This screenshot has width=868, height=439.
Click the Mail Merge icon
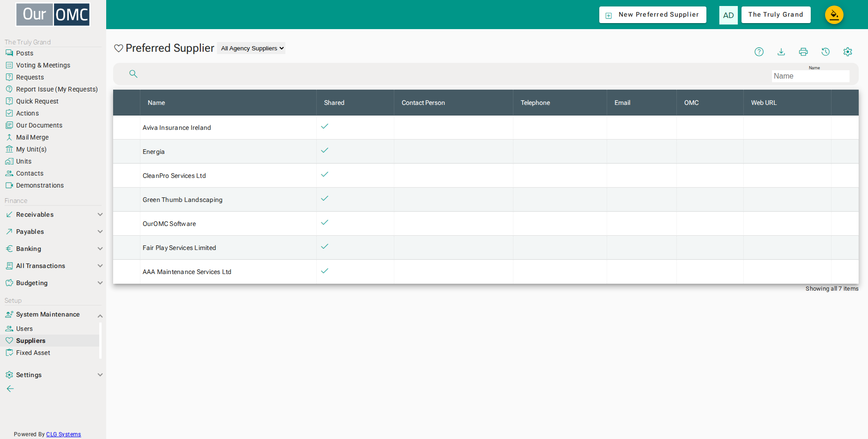9,137
